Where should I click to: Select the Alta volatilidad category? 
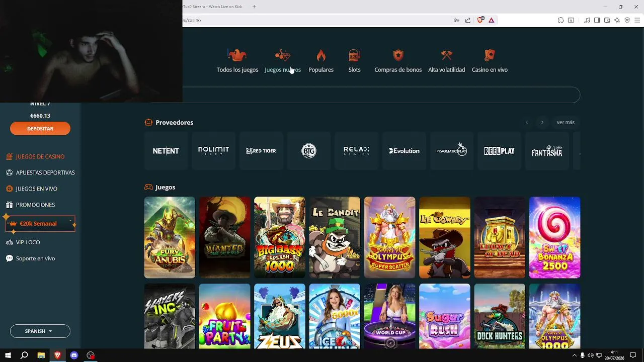446,61
